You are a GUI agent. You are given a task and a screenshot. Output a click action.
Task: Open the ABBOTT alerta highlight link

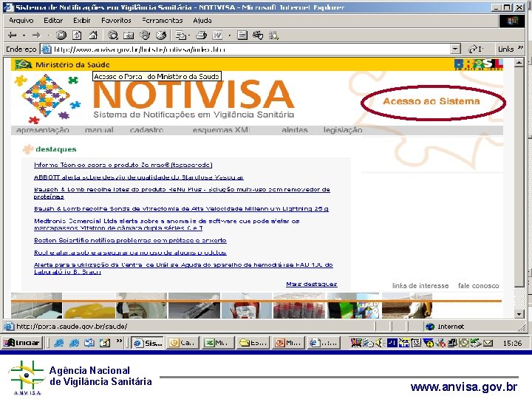(138, 177)
